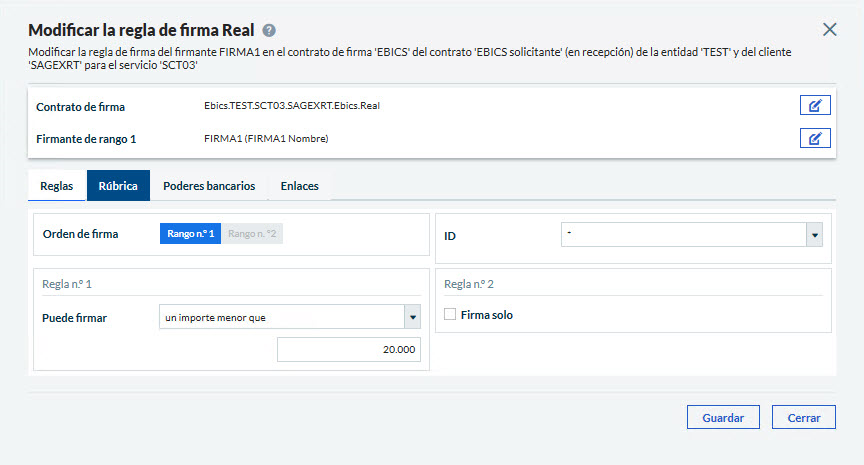The image size is (864, 465).
Task: Open the help icon beside the dialog title
Action: (x=269, y=30)
